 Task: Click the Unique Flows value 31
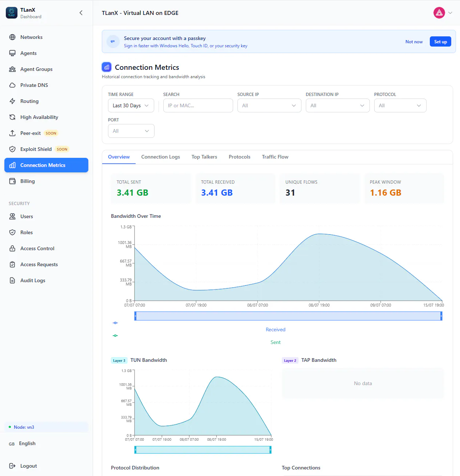[290, 193]
